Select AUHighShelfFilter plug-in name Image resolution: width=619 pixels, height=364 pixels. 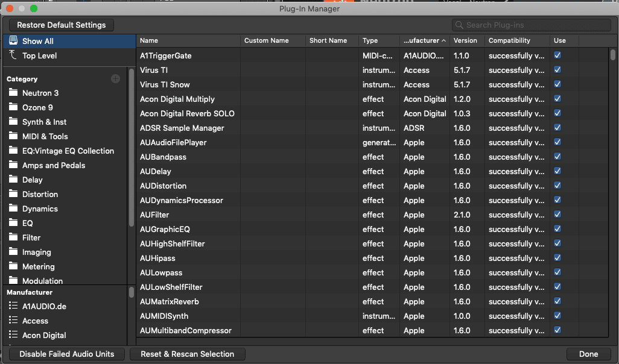173,243
